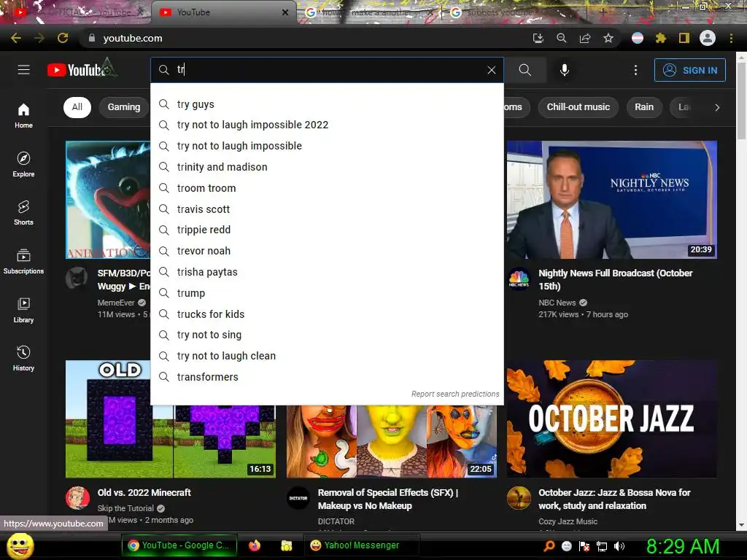Toggle the browser side panel icon
The height and width of the screenshot is (560, 747).
point(684,38)
